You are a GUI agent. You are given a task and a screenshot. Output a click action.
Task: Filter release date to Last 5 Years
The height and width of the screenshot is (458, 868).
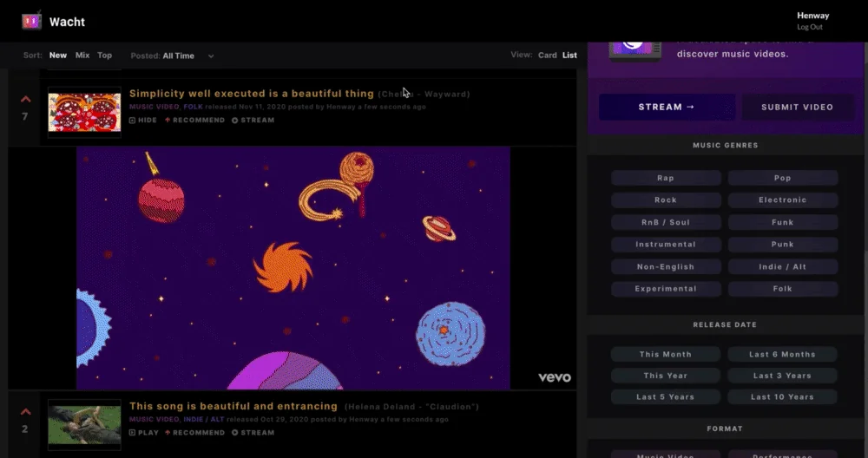666,396
